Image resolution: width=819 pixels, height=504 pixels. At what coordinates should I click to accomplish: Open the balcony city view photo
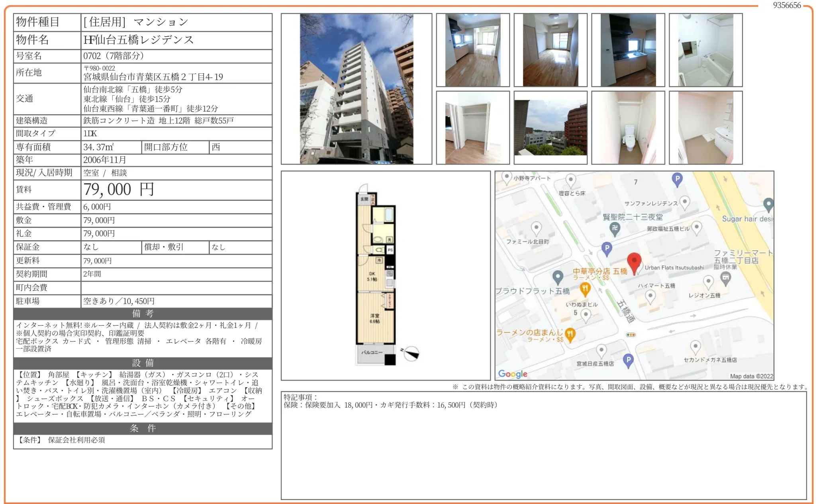(550, 127)
